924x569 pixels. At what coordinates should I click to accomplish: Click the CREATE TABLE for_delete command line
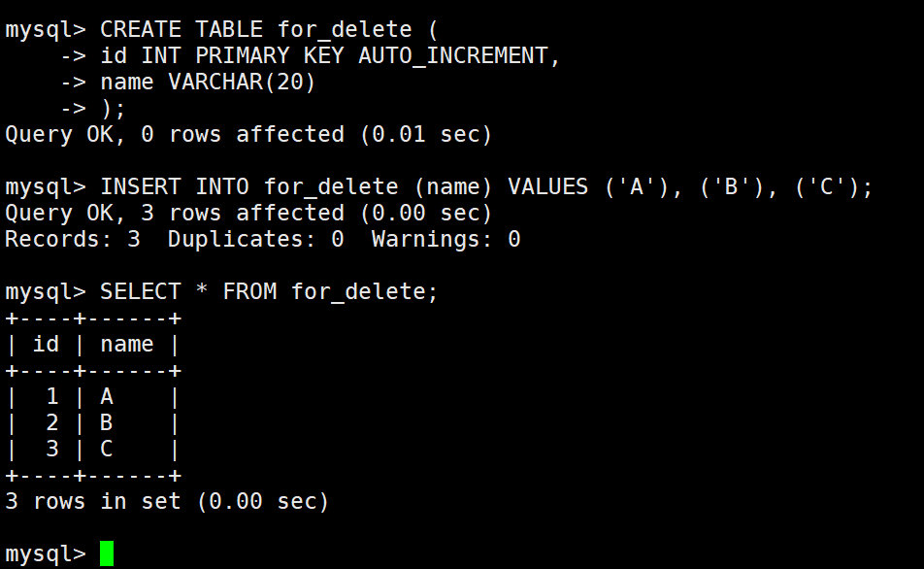coord(221,29)
